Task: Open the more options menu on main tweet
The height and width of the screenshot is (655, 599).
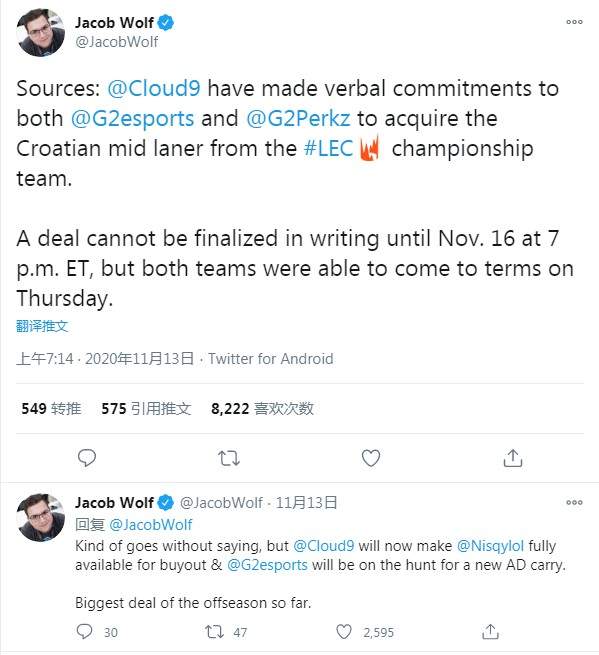Action: pyautogui.click(x=574, y=22)
